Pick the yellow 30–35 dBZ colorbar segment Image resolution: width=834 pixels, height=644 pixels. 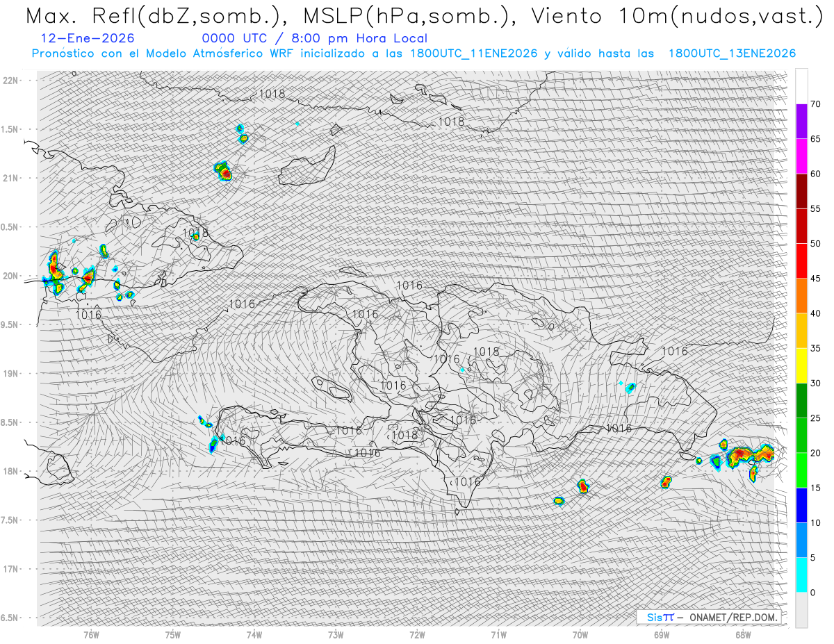[801, 365]
